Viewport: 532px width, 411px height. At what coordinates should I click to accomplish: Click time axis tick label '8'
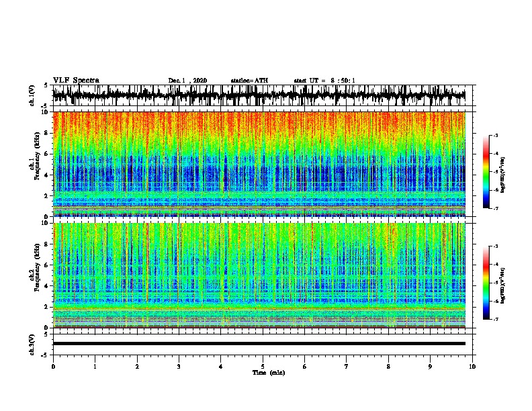tap(388, 367)
